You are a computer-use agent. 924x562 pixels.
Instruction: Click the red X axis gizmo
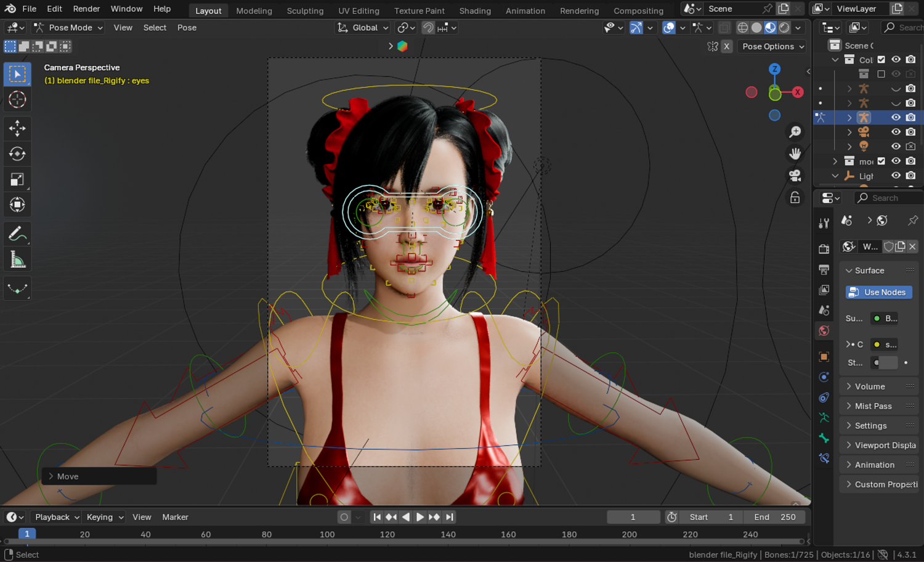(798, 92)
